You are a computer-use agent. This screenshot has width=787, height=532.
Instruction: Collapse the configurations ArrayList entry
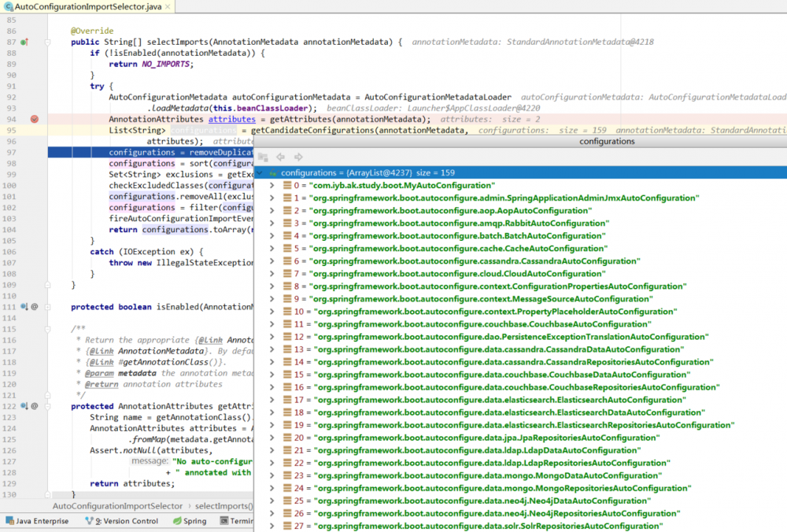[x=259, y=172]
